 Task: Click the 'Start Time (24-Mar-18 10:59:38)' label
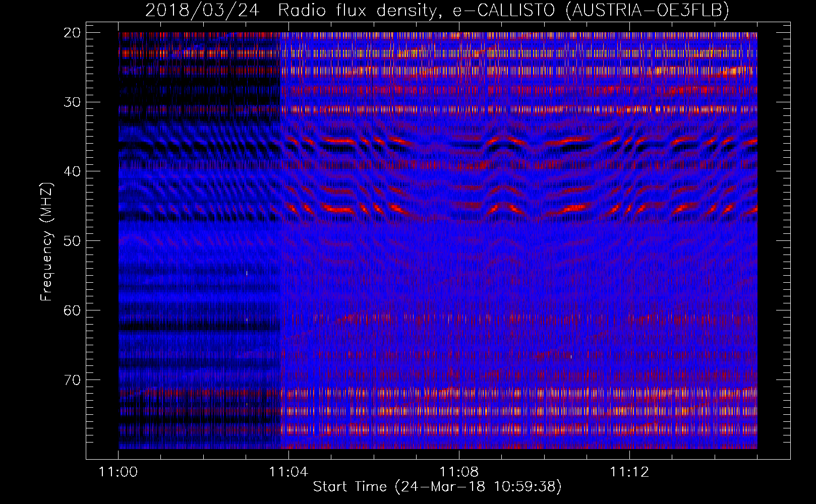click(x=437, y=487)
